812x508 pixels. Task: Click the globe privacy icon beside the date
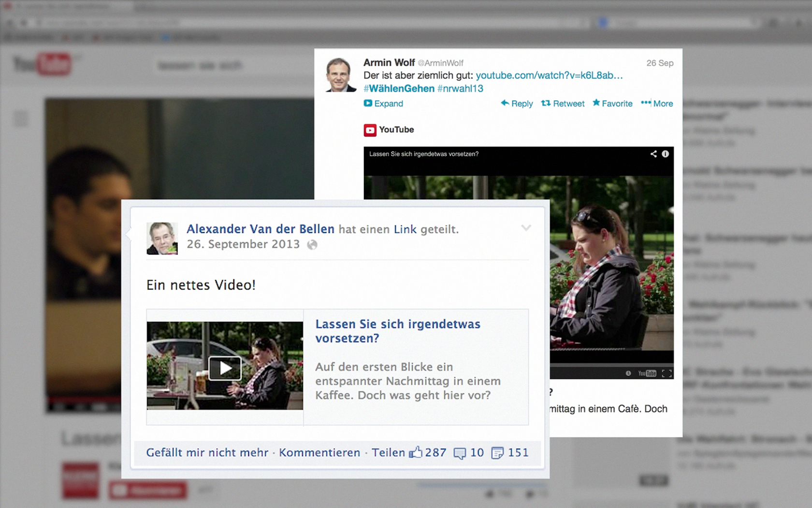pos(313,245)
